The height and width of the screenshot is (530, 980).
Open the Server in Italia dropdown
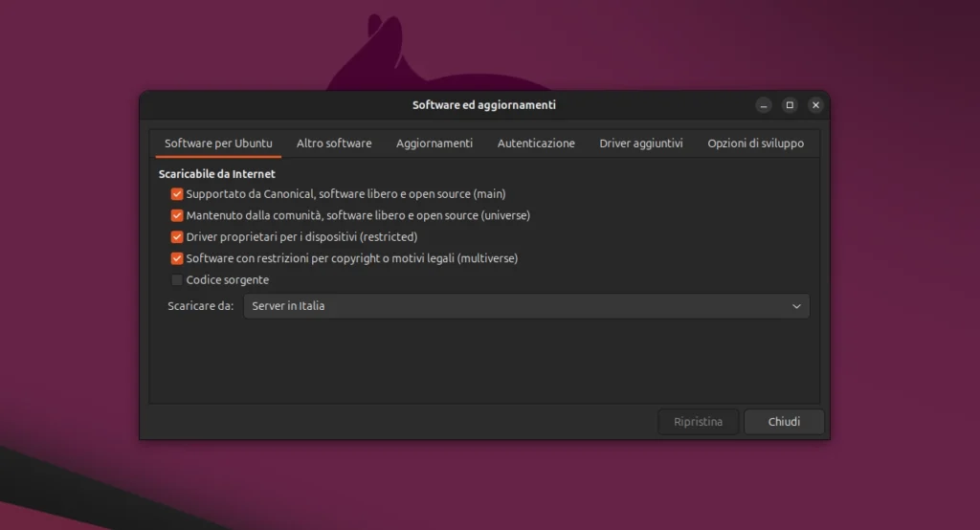(x=526, y=306)
